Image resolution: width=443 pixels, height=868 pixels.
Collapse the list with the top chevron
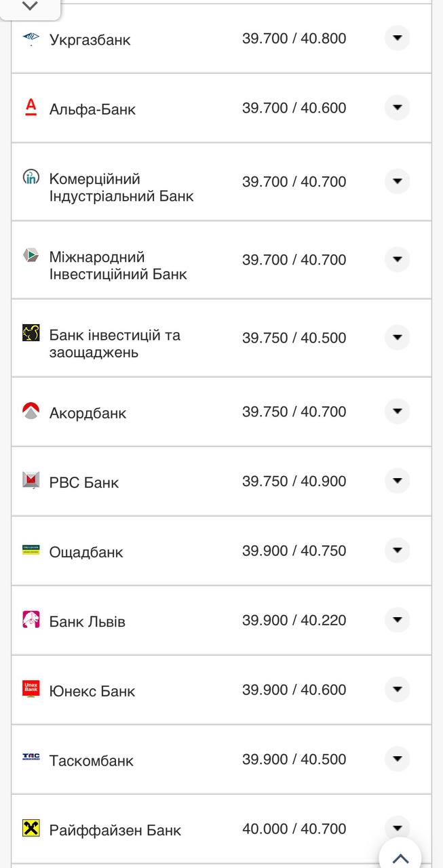[x=28, y=5]
